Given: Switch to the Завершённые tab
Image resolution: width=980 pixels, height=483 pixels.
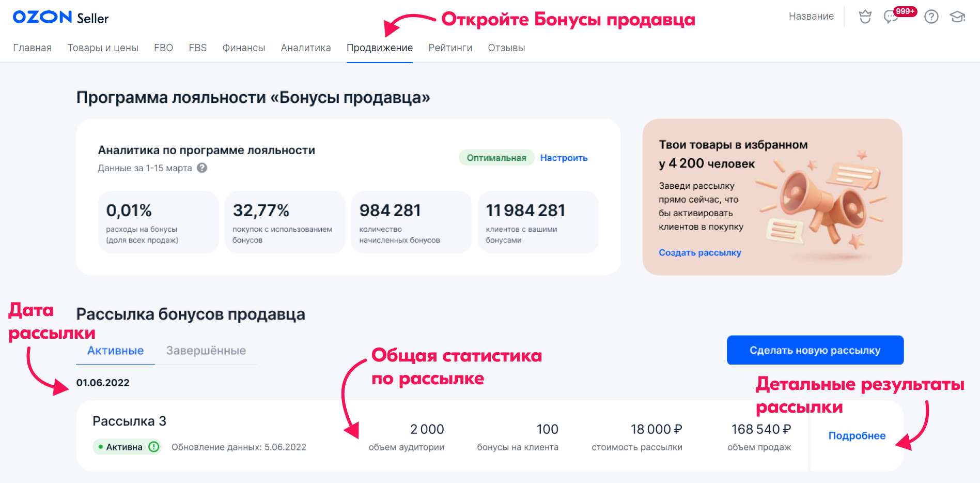Looking at the screenshot, I should [206, 351].
